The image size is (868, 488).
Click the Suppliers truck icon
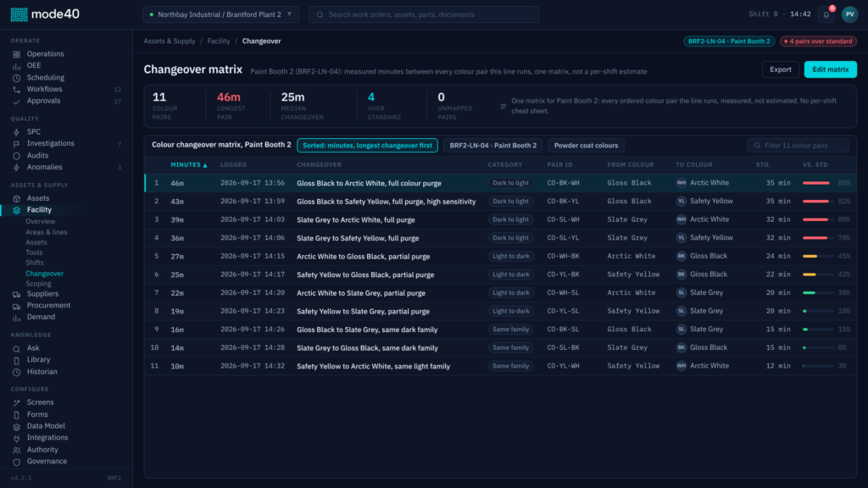17,294
